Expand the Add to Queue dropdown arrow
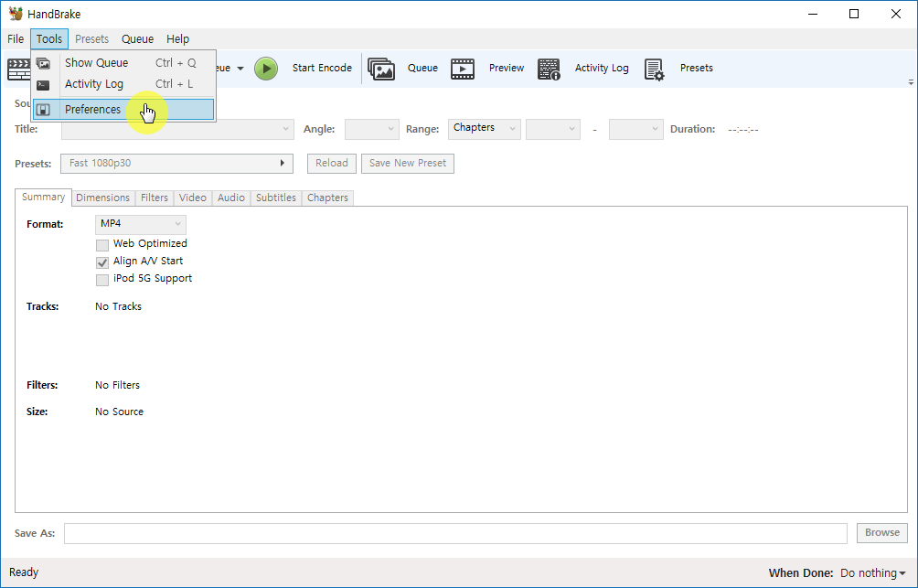 coord(240,69)
